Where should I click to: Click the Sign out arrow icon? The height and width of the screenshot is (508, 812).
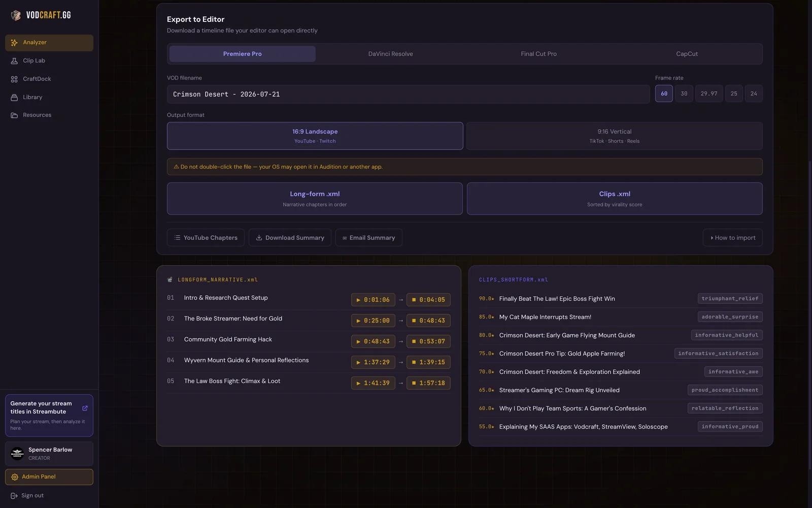[14, 496]
